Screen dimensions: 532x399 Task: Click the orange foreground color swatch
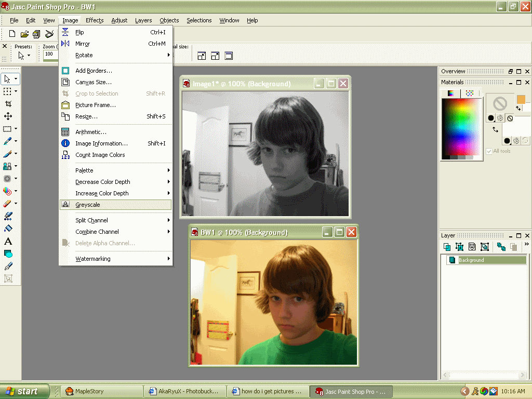tap(521, 99)
